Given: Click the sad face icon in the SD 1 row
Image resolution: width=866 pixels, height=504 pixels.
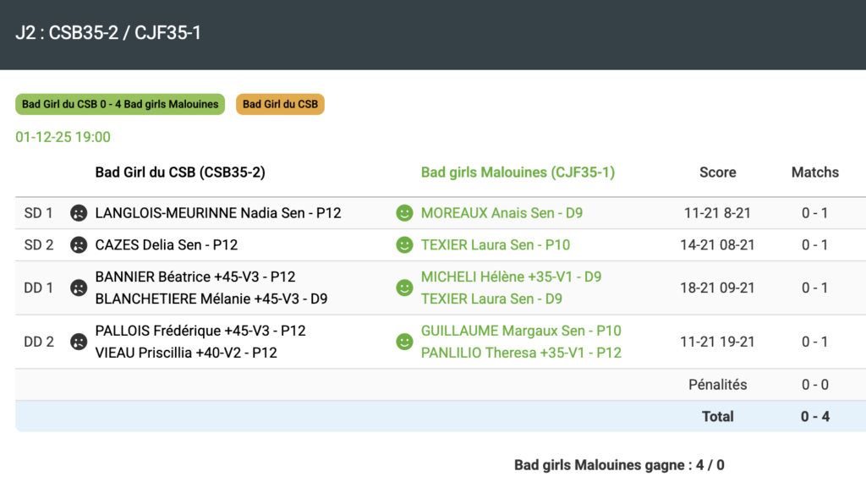Looking at the screenshot, I should 79,213.
